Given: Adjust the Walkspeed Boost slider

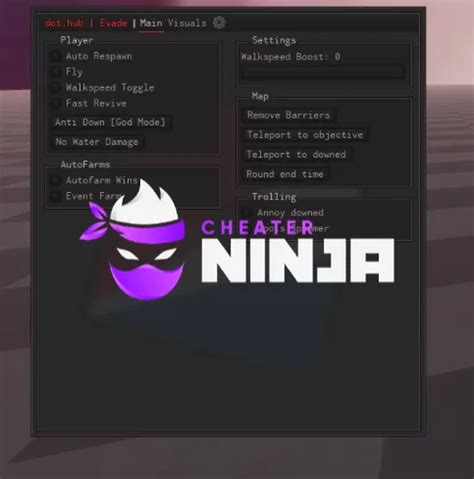Looking at the screenshot, I should click(323, 72).
